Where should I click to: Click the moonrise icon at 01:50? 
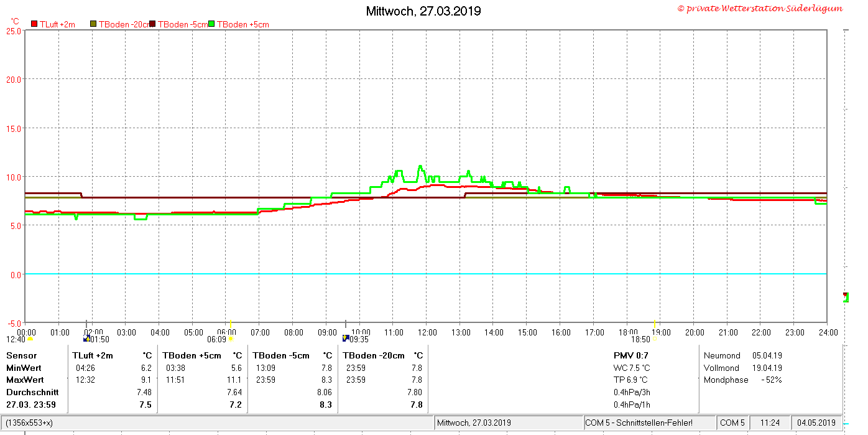86,339
